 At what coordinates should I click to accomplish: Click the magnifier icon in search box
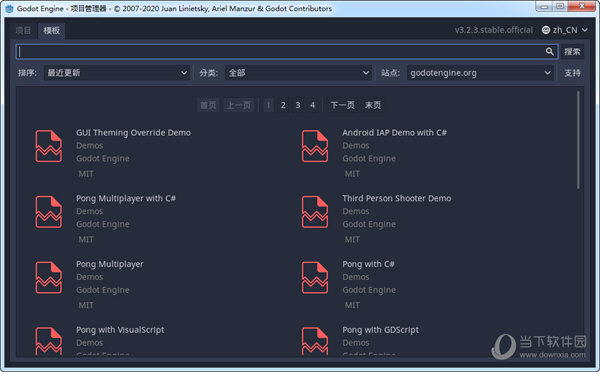click(x=549, y=51)
